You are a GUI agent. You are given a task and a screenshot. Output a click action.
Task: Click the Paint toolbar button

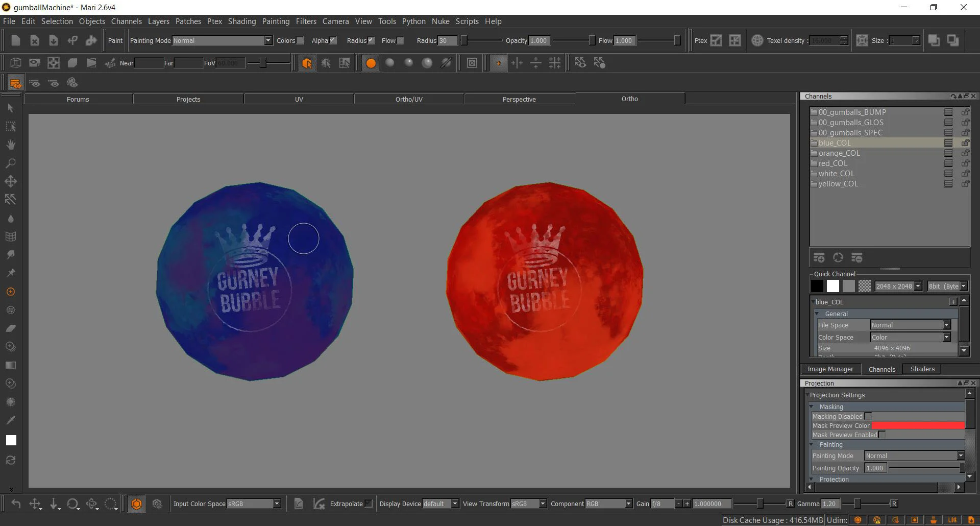point(115,40)
